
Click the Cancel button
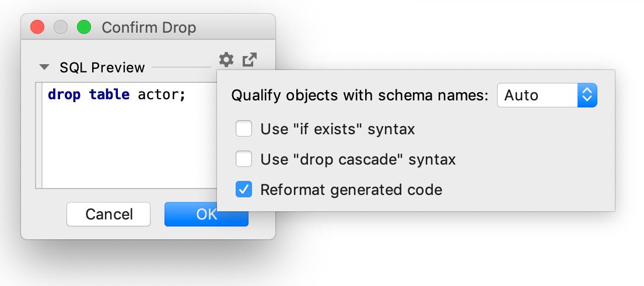pyautogui.click(x=108, y=214)
